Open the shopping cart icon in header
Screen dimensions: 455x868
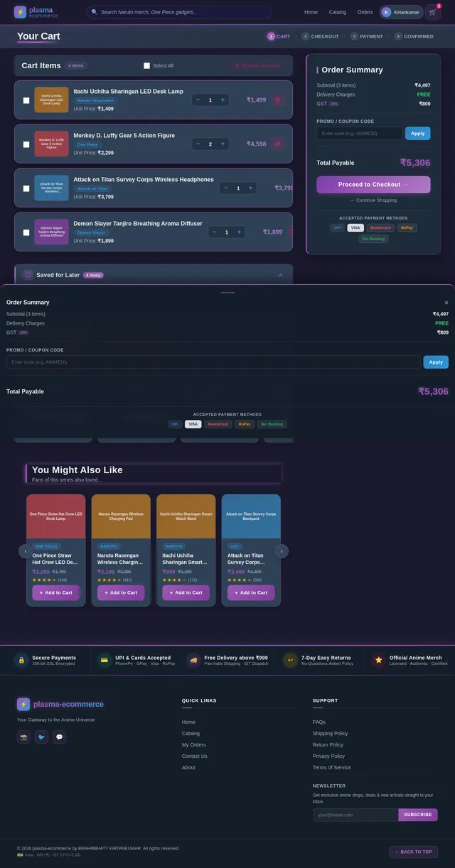point(432,12)
